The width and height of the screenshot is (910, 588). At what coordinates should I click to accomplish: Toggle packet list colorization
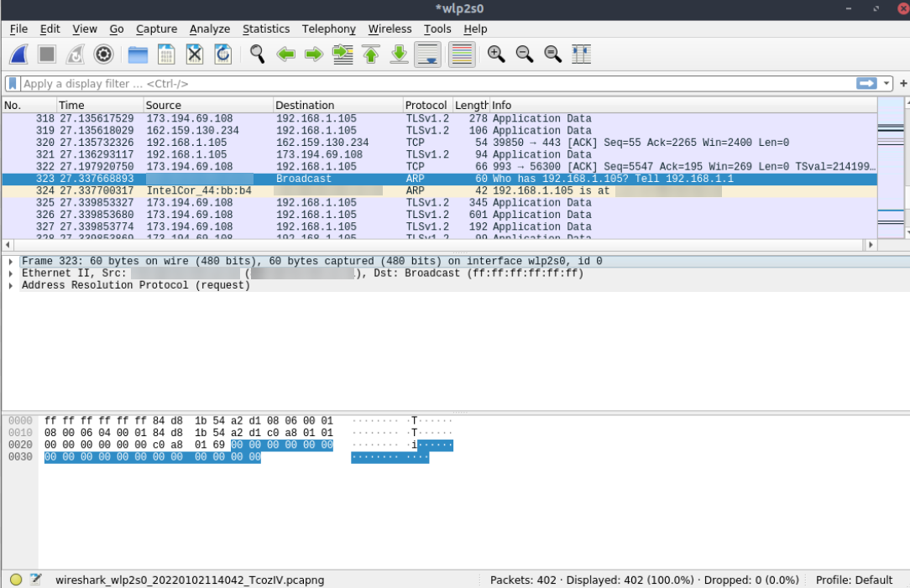pos(462,55)
